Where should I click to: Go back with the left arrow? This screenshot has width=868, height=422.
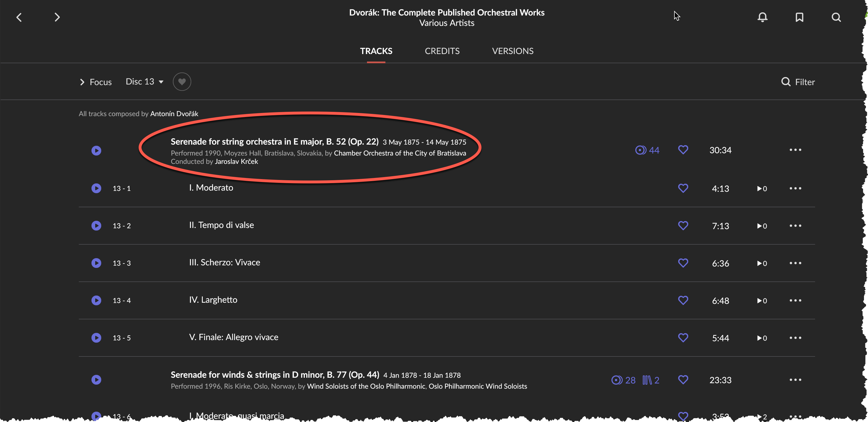click(19, 17)
